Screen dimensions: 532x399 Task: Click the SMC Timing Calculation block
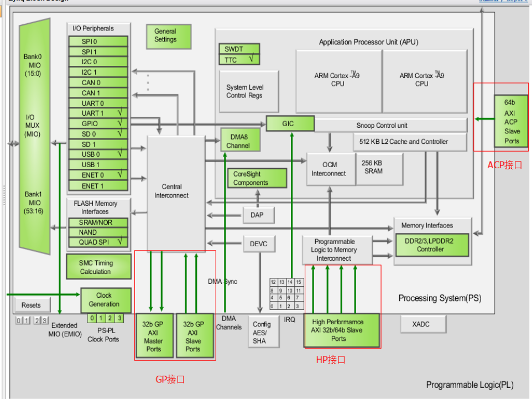(x=98, y=266)
